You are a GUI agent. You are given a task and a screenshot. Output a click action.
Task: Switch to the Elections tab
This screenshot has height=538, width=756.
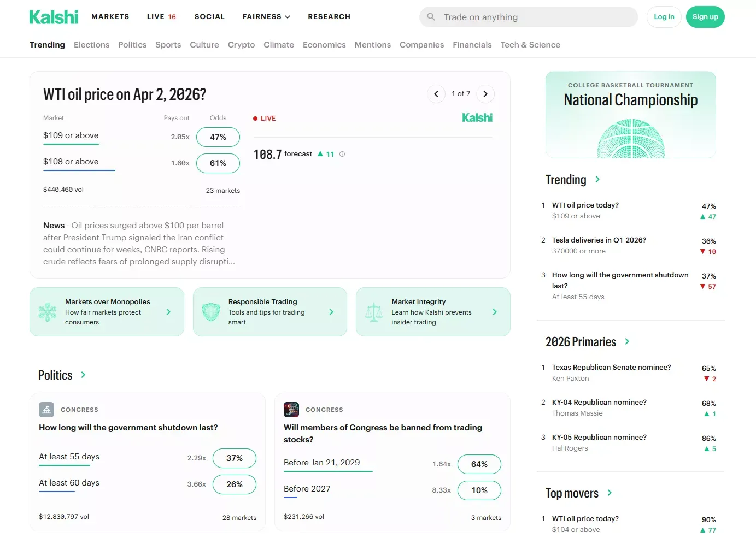coord(91,44)
